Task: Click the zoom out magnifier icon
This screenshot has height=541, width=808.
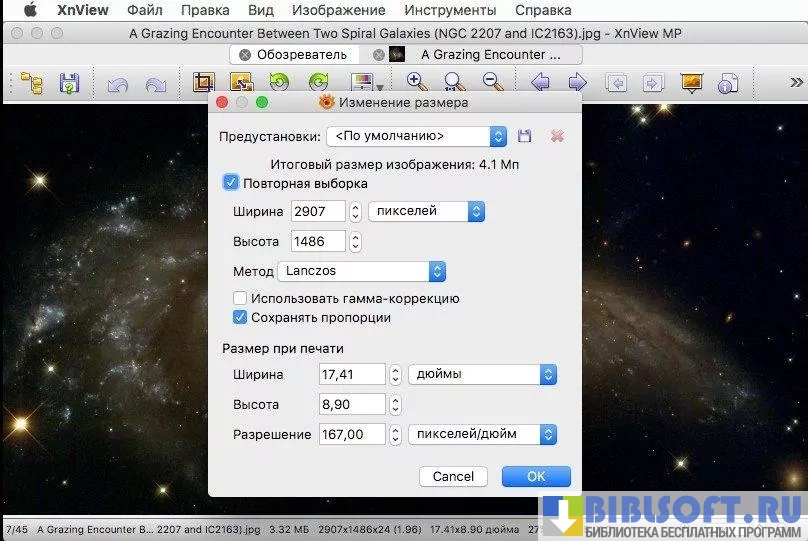Action: click(x=492, y=84)
